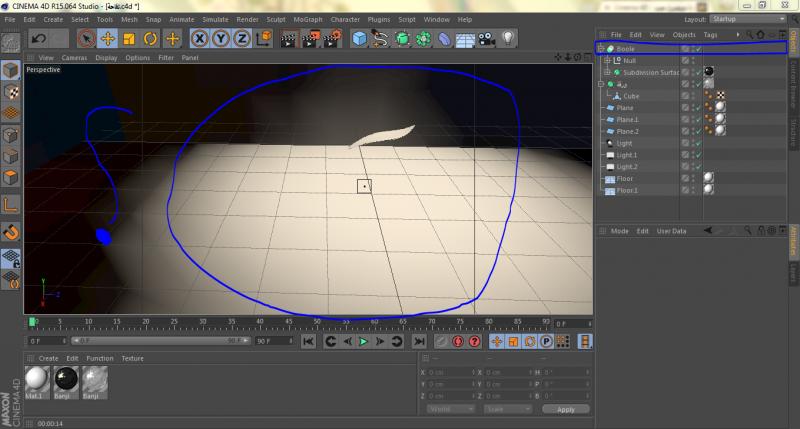The height and width of the screenshot is (429, 800).
Task: Click the Add Cube primitive icon
Action: coord(359,38)
